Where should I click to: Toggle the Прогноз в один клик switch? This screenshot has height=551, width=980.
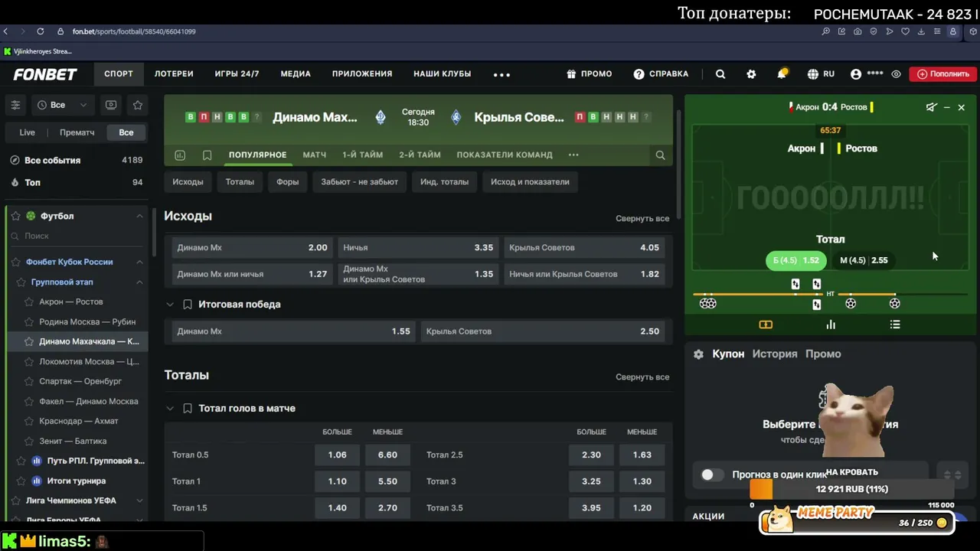[712, 474]
